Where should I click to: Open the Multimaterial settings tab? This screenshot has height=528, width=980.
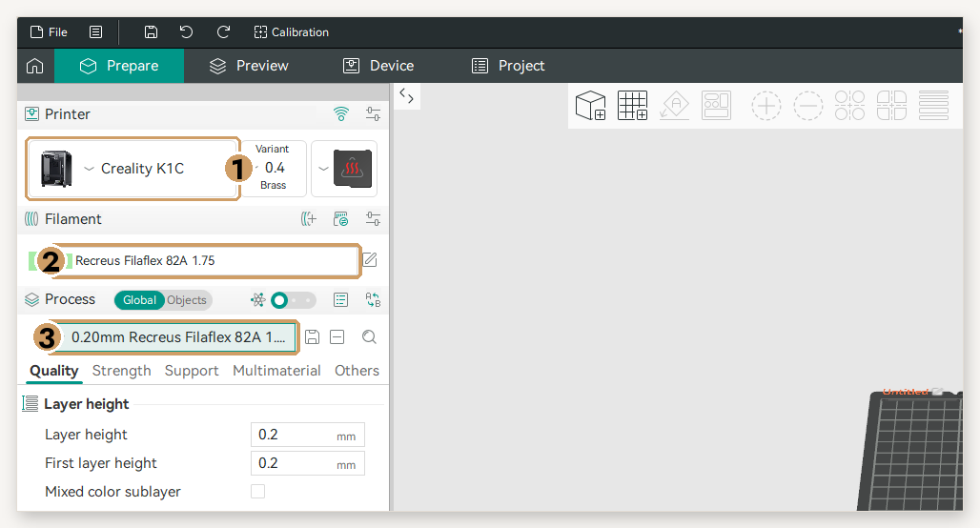(x=276, y=371)
